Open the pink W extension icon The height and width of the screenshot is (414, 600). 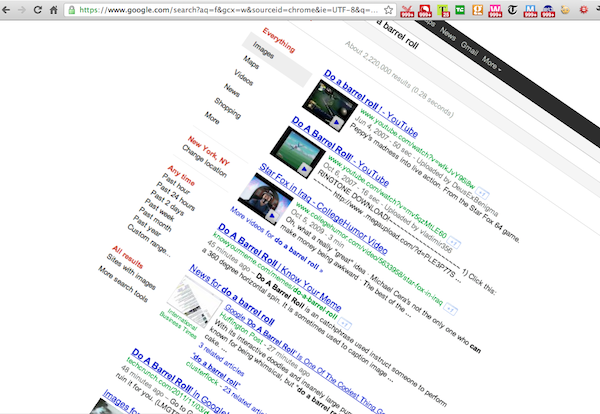pos(495,11)
